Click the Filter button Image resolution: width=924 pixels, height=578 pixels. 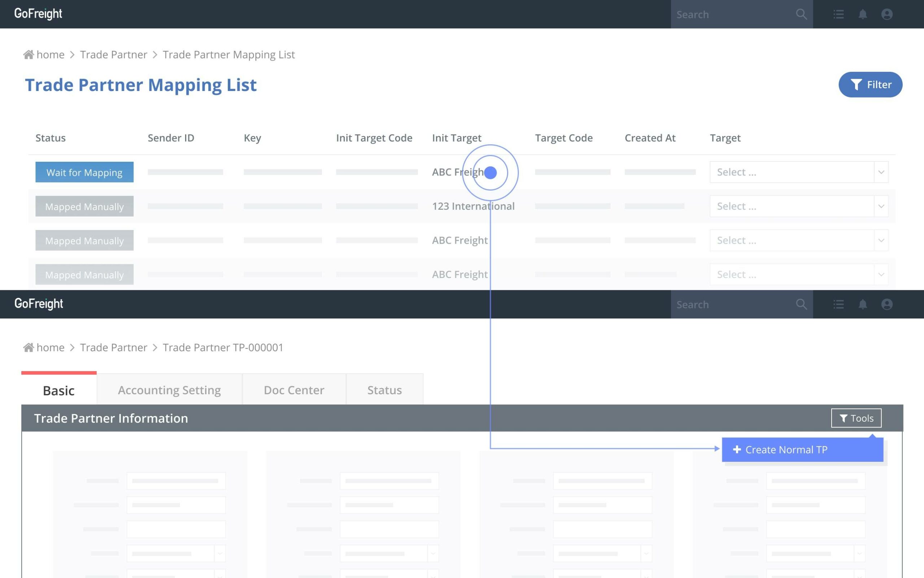(x=870, y=84)
